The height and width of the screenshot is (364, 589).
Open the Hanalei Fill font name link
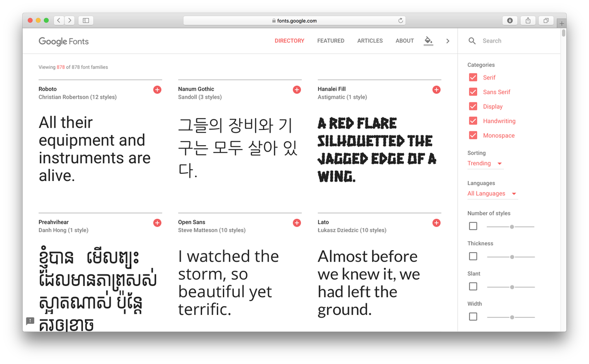coord(332,89)
